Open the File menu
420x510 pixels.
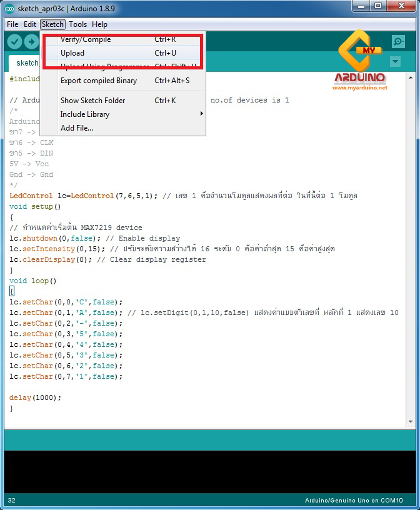point(12,24)
